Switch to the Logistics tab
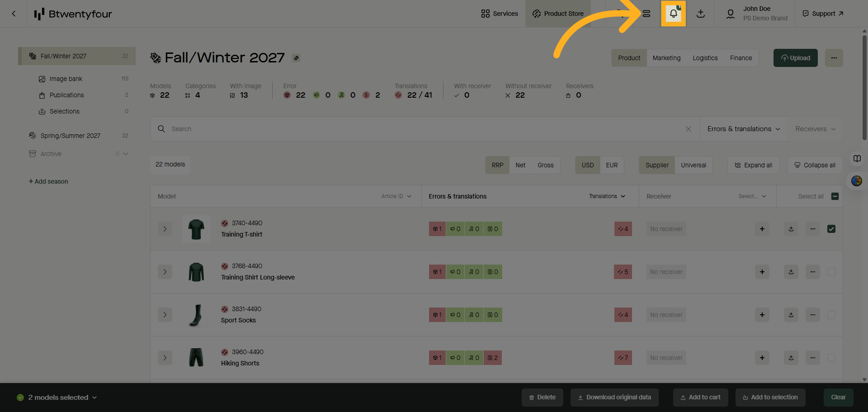This screenshot has width=868, height=412. click(705, 58)
